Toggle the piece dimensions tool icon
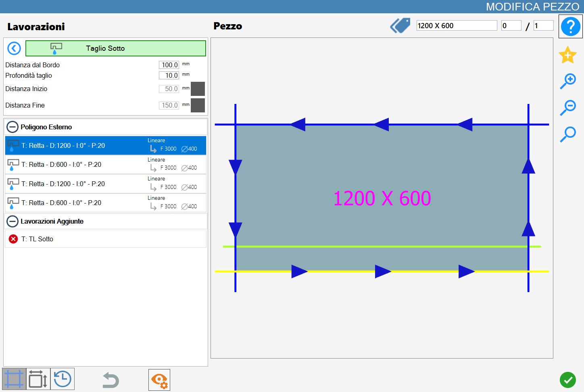The height and width of the screenshot is (392, 584). tap(38, 379)
